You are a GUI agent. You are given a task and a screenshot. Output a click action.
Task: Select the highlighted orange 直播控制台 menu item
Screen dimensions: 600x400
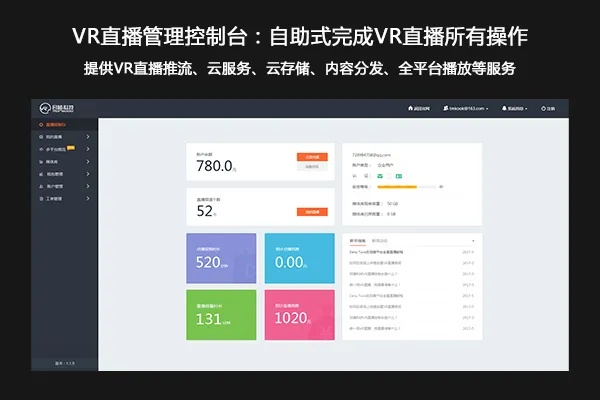[x=64, y=124]
